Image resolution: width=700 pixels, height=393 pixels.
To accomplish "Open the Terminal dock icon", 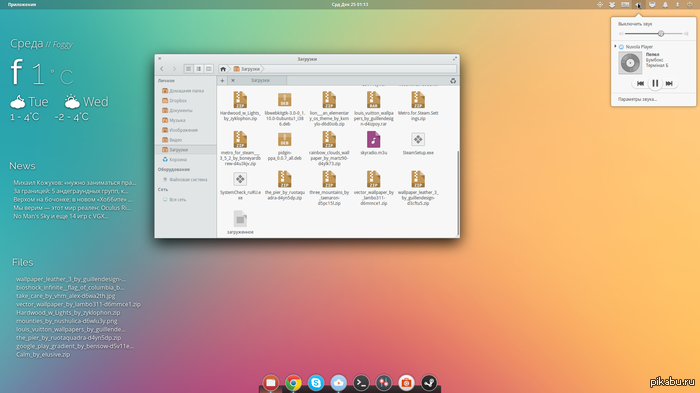I will click(x=361, y=383).
